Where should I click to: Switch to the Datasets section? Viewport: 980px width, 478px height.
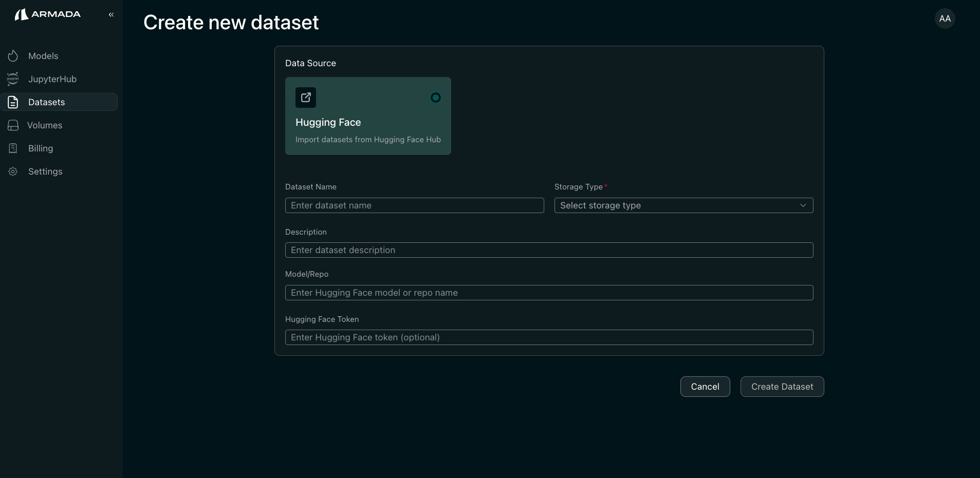pyautogui.click(x=45, y=102)
